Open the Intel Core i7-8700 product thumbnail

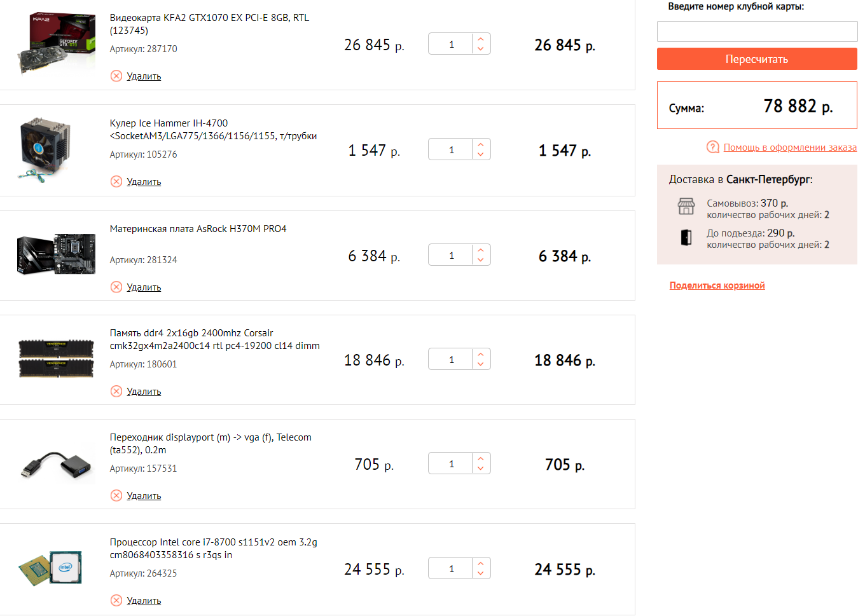click(51, 569)
